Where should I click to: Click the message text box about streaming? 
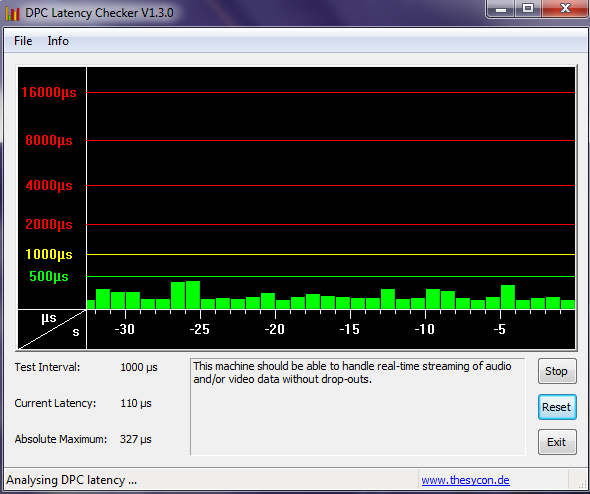click(357, 407)
